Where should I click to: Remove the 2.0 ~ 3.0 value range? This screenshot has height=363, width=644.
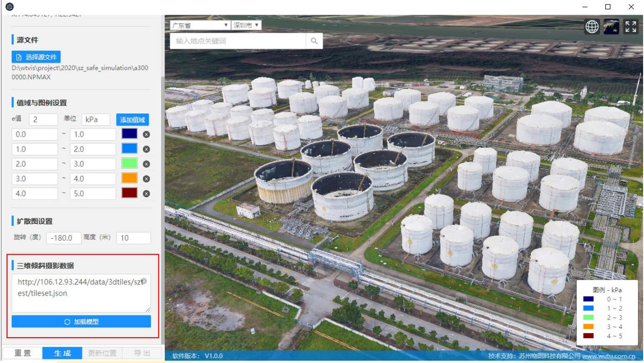(146, 164)
